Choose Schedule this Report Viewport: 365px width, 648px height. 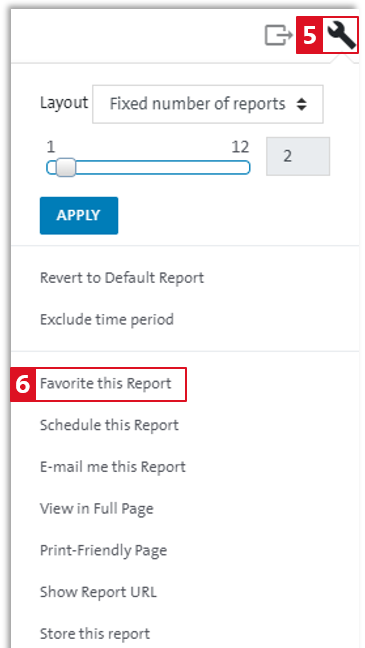[x=109, y=425]
